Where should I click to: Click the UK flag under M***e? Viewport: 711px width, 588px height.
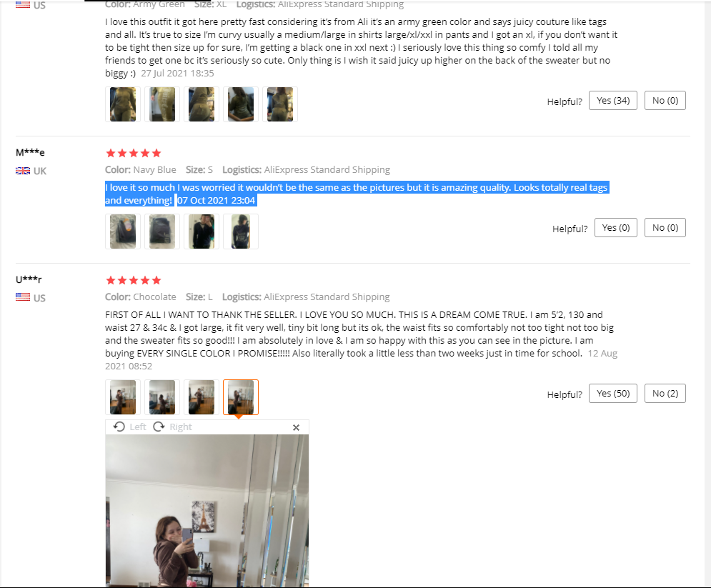[x=23, y=171]
